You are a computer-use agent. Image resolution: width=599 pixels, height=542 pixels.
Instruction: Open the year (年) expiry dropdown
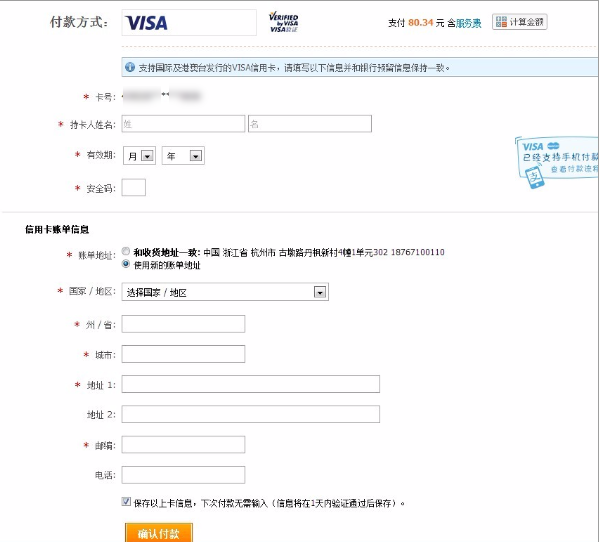click(x=183, y=156)
